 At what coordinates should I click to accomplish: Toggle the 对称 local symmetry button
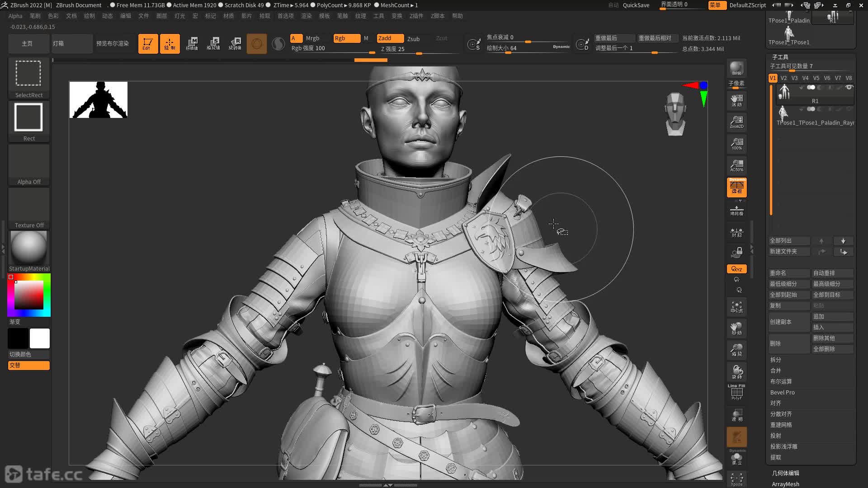tap(736, 232)
